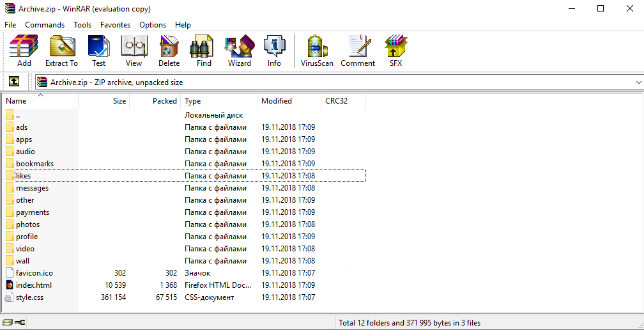Expand the archive path dropdown arrow

pos(638,82)
